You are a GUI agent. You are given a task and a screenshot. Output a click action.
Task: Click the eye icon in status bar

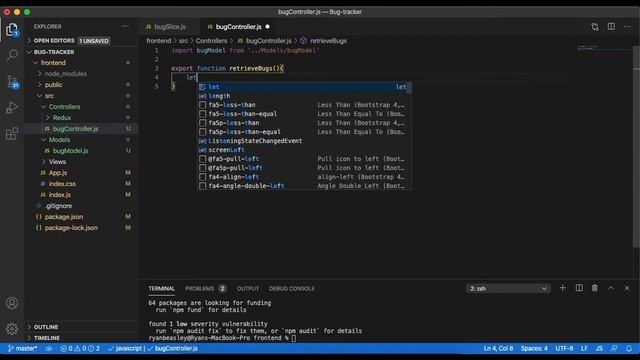pos(49,349)
